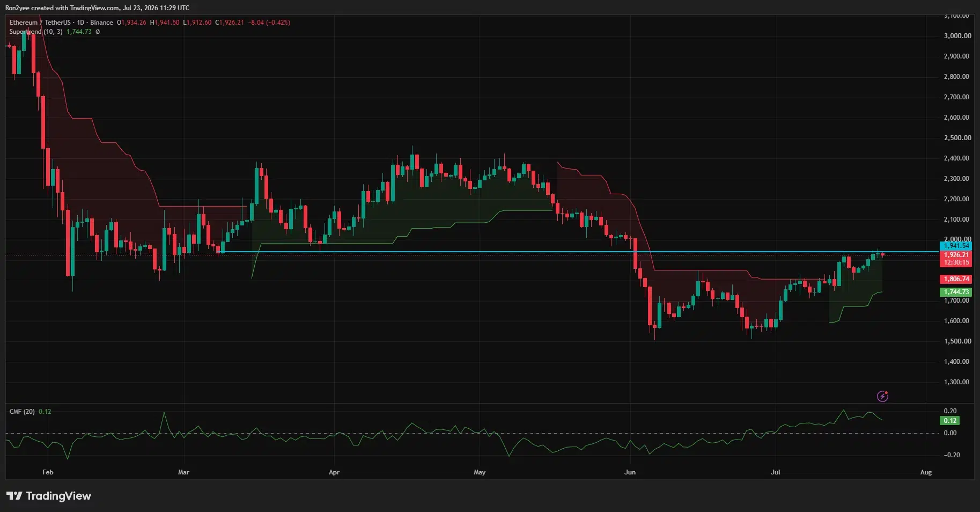Click the red 1,806.74 price tag
Viewport: 980px width, 512px height.
[956, 279]
